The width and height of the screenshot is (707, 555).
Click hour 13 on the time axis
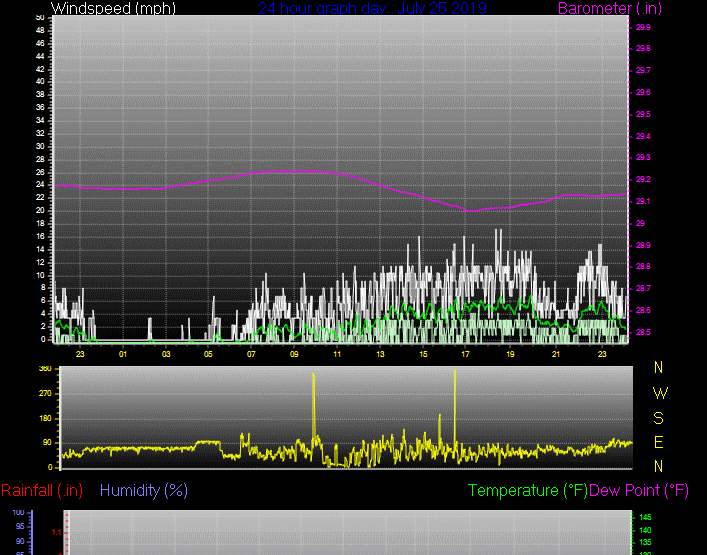[380, 354]
